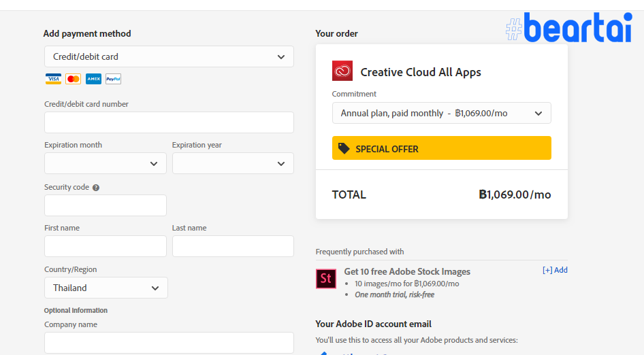
Task: Click the Special Offer tag icon
Action: tap(344, 148)
